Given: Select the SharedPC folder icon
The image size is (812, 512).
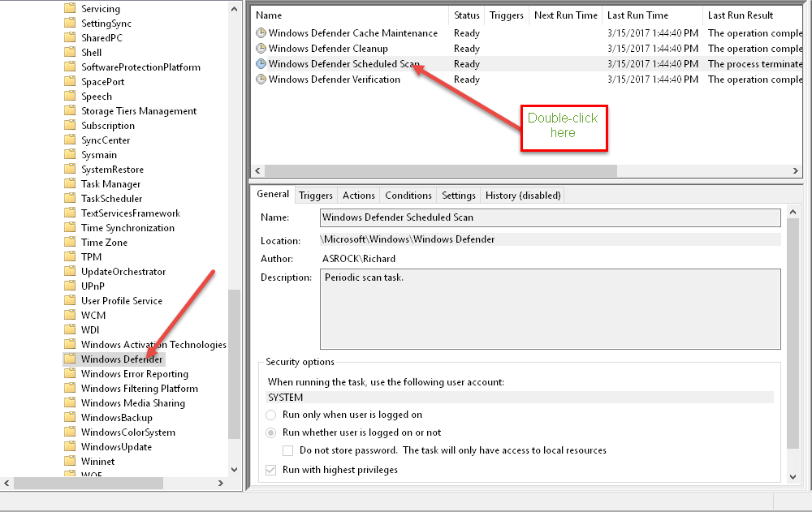Looking at the screenshot, I should pyautogui.click(x=70, y=37).
